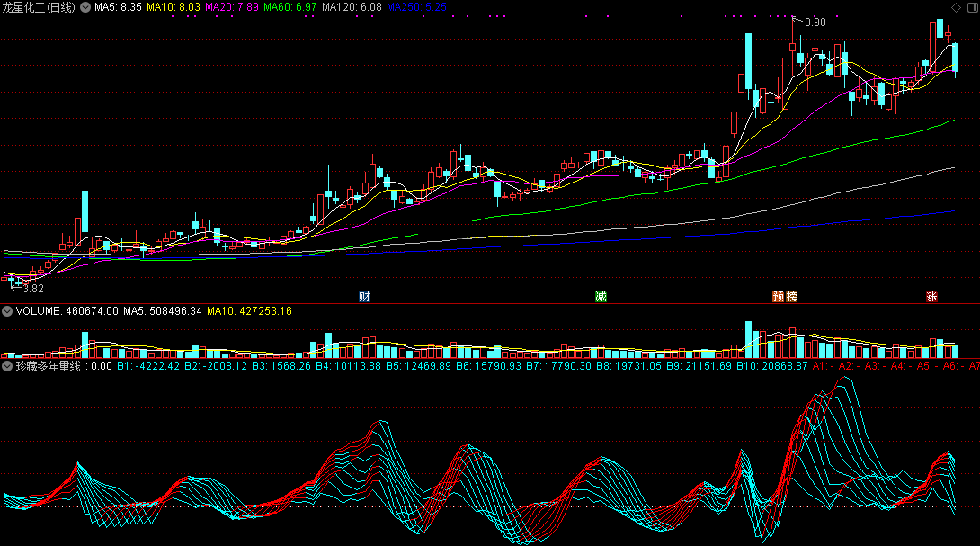The width and height of the screenshot is (980, 546).
Task: Click the volume MA10: 427253.16 value
Action: [x=249, y=311]
